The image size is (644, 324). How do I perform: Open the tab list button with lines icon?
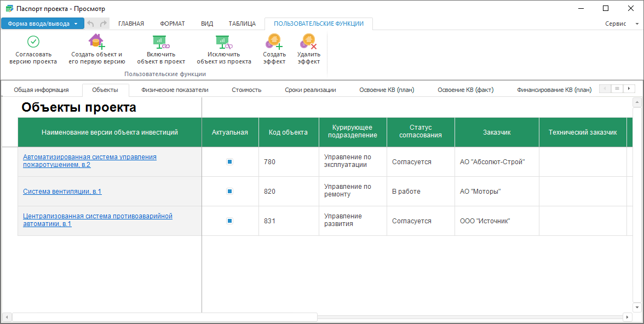coord(617,89)
